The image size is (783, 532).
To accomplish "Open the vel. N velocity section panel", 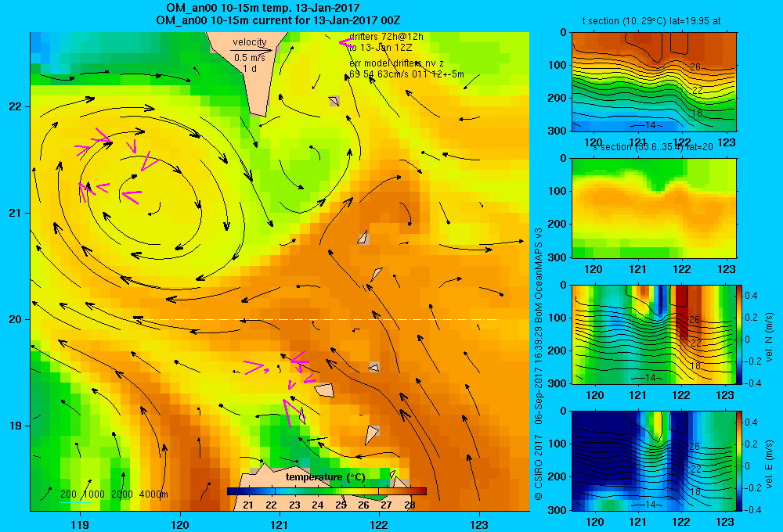I will coord(654,334).
